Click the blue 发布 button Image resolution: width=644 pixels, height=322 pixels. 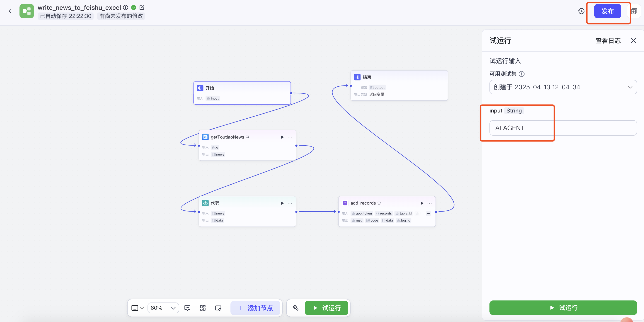[607, 11]
